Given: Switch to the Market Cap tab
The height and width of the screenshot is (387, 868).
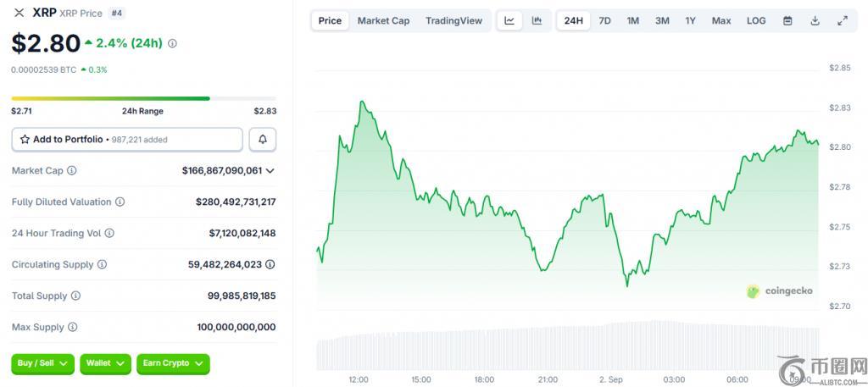Looking at the screenshot, I should pos(383,20).
